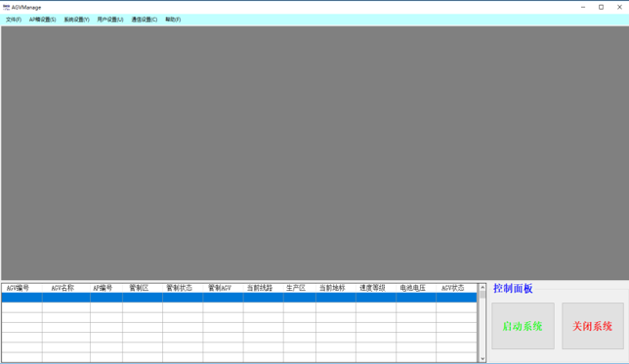Screen dimensions: 629x364
Task: Click the green 启动系统 button
Action: [523, 326]
